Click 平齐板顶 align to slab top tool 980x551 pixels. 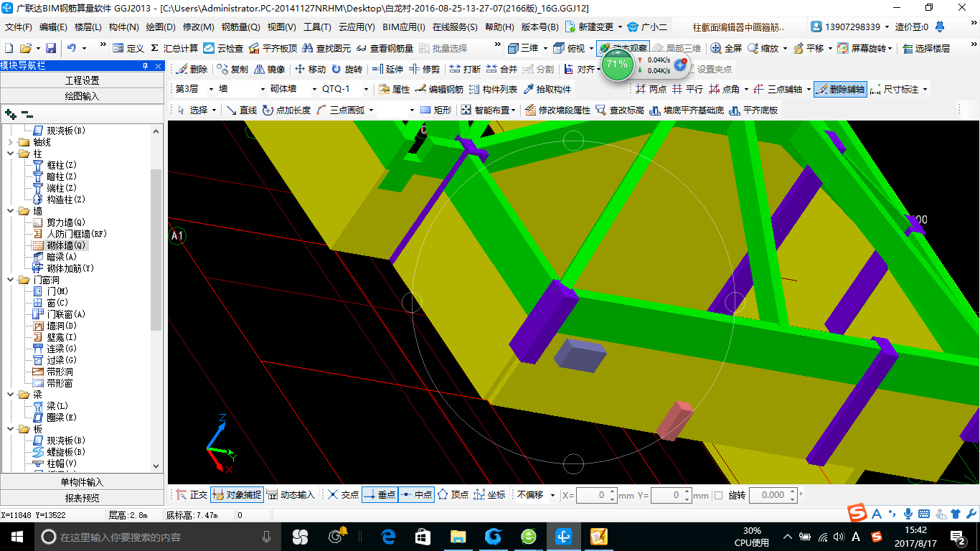[272, 48]
